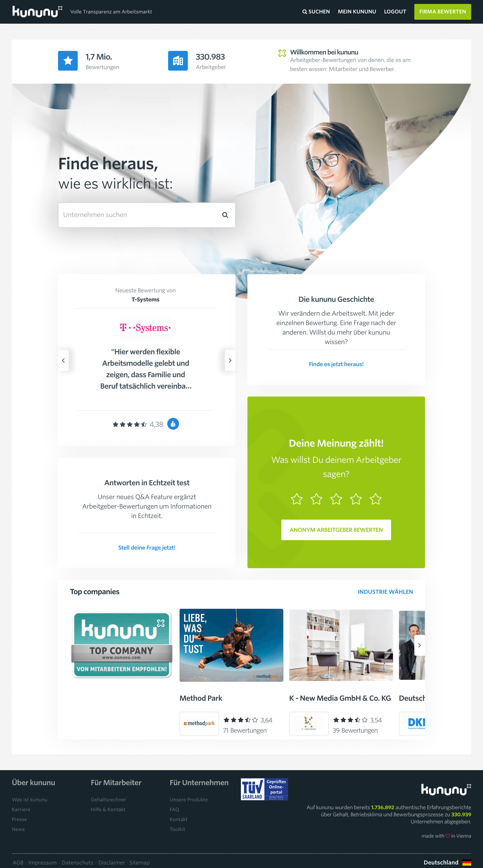Click the Method Park company thumbnail
Viewport: 483px width, 868px height.
point(232,642)
